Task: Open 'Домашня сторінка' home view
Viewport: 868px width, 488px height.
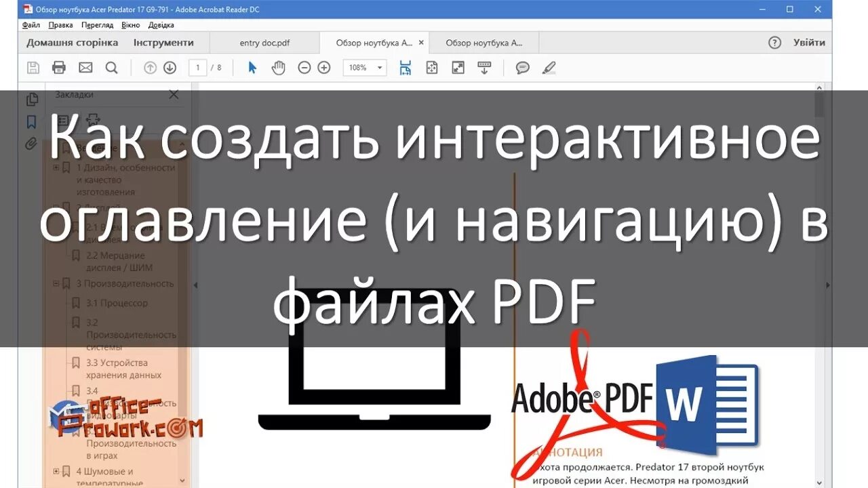Action: [x=71, y=42]
